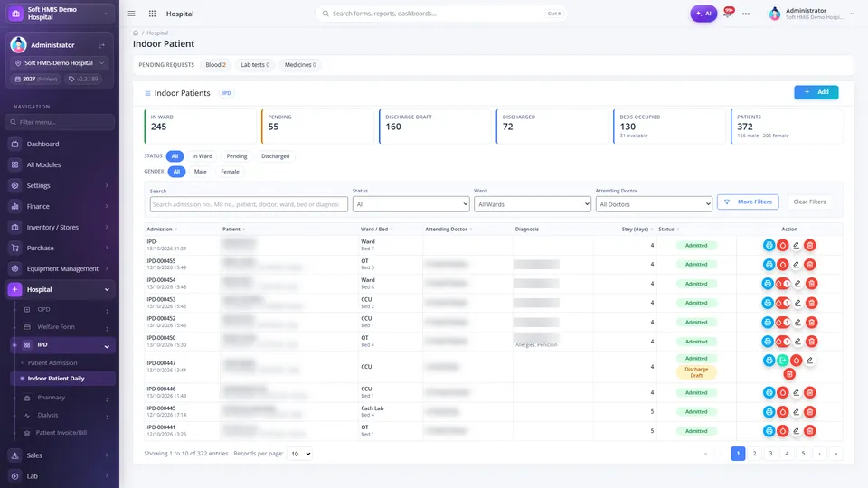The height and width of the screenshot is (488, 868).
Task: Select the Discharged status filter pill
Action: click(x=275, y=156)
